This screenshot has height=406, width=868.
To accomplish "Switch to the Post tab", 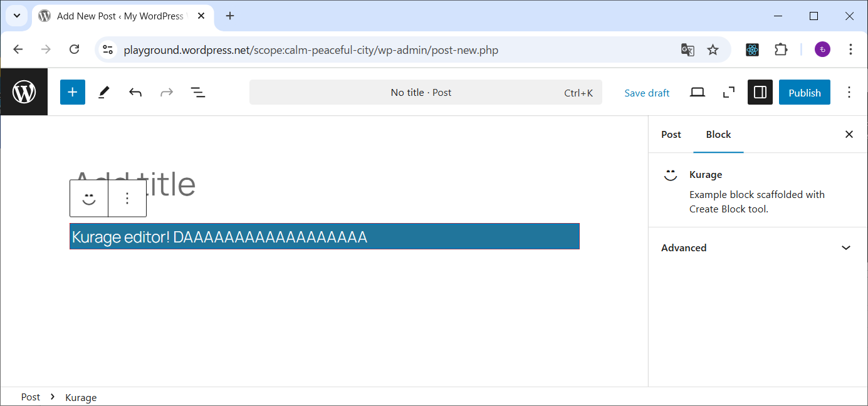I will point(671,134).
